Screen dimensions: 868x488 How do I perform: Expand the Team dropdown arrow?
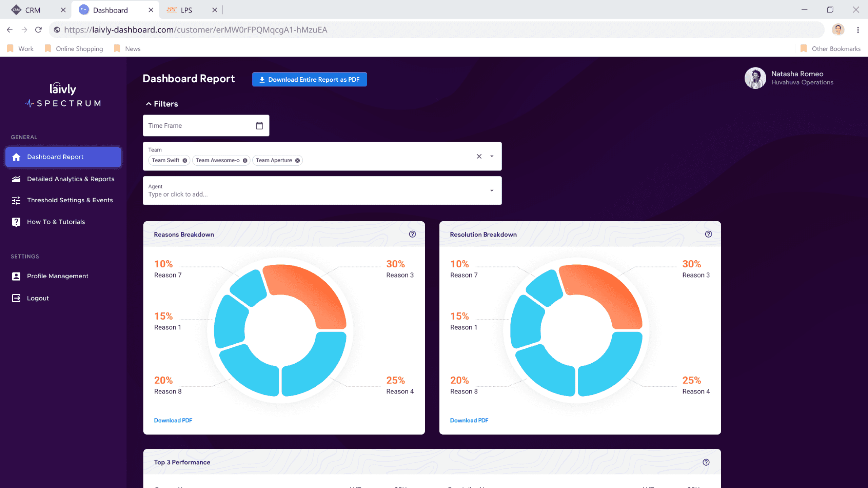492,156
